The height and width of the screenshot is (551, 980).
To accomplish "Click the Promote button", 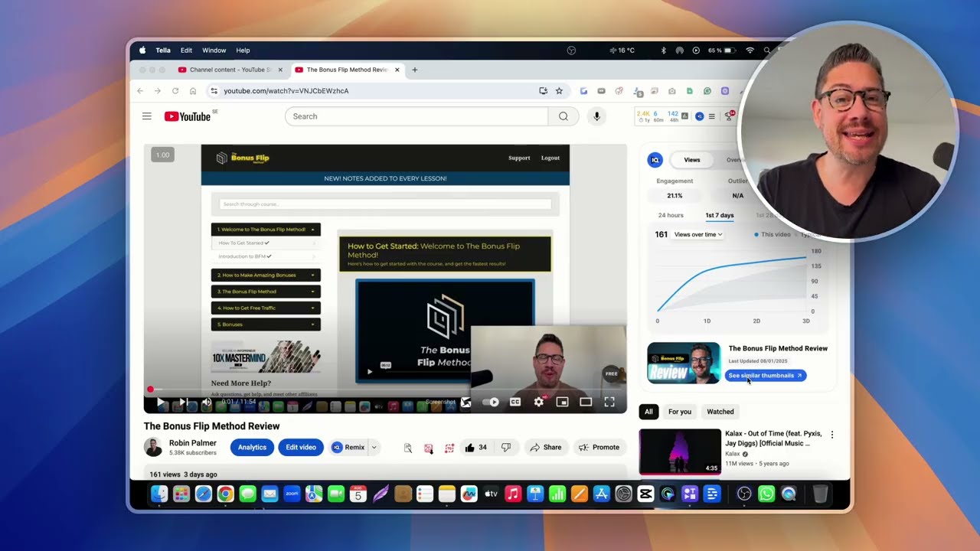I will click(599, 447).
